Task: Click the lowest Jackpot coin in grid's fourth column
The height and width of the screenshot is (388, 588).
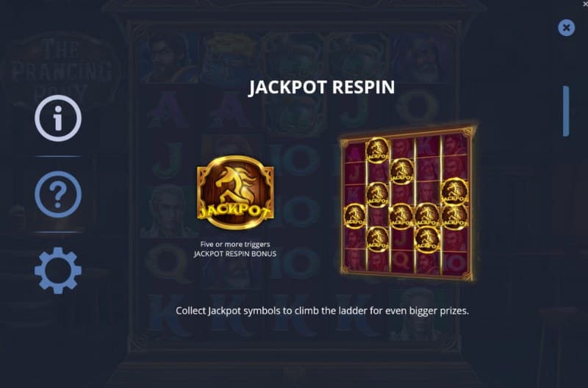Action: (427, 240)
